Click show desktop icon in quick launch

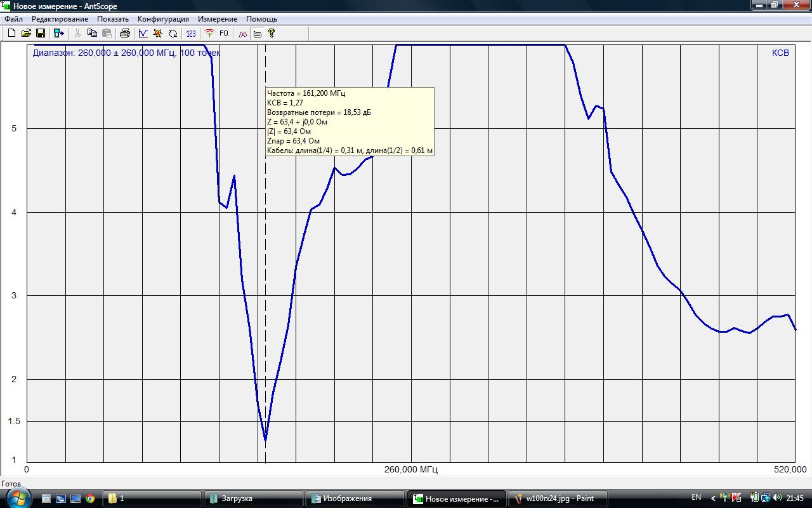pyautogui.click(x=75, y=498)
